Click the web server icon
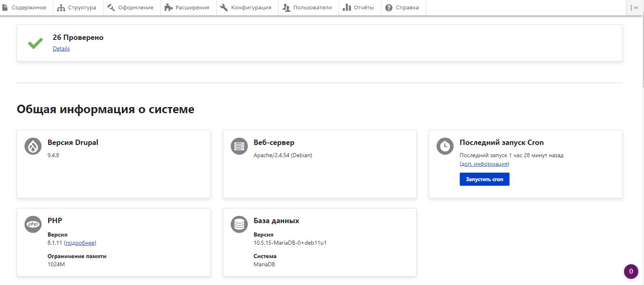644x285 pixels. coord(239,146)
